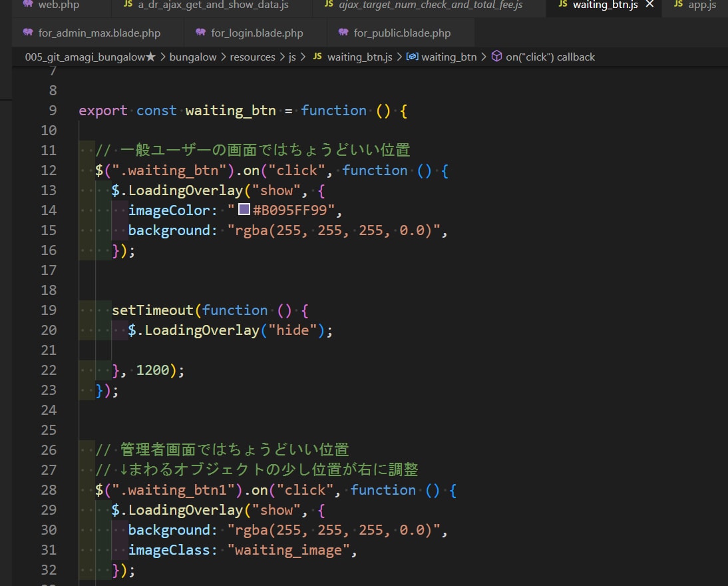Switch to the app.js tab
Image resolution: width=728 pixels, height=586 pixels.
(695, 5)
